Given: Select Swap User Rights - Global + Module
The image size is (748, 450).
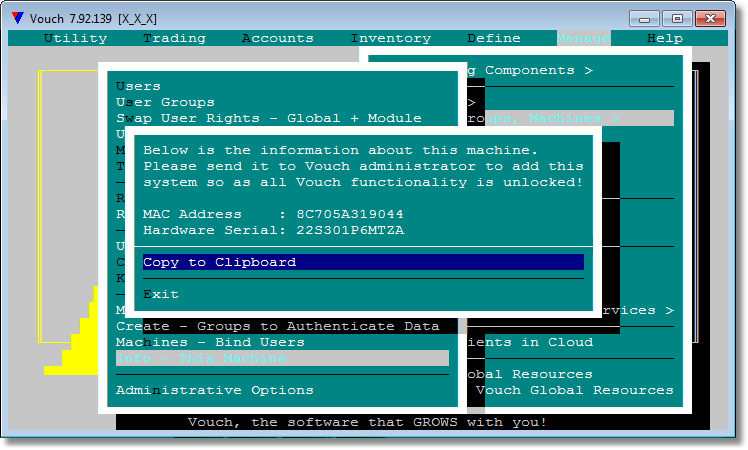Looking at the screenshot, I should (269, 118).
